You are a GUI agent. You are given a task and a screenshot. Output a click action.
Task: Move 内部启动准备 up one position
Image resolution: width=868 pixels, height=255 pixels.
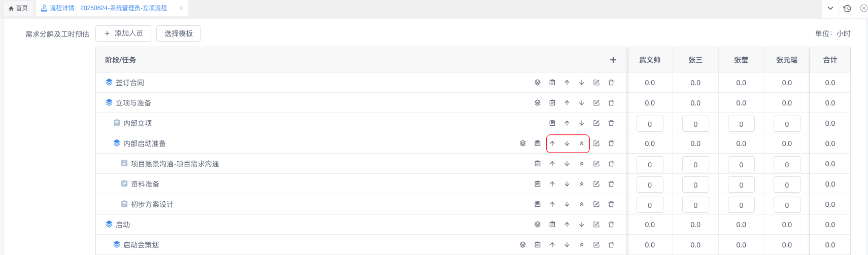(x=552, y=143)
